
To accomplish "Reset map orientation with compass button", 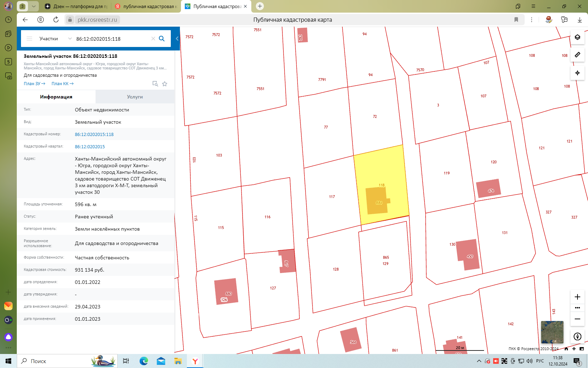I will point(577,336).
